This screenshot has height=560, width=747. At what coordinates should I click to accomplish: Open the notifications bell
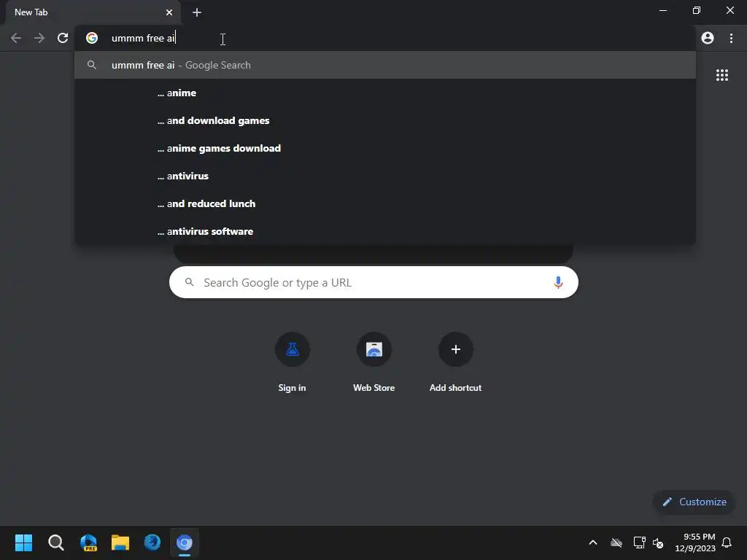point(727,542)
